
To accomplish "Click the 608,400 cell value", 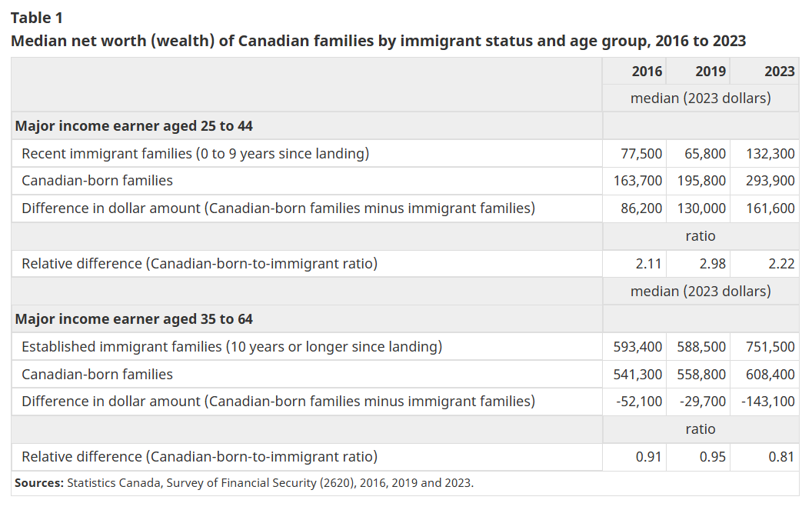I will coord(770,375).
